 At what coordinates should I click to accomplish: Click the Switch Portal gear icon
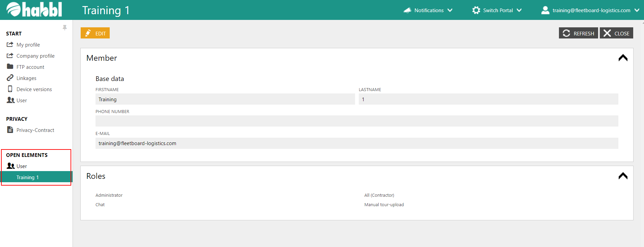[476, 10]
